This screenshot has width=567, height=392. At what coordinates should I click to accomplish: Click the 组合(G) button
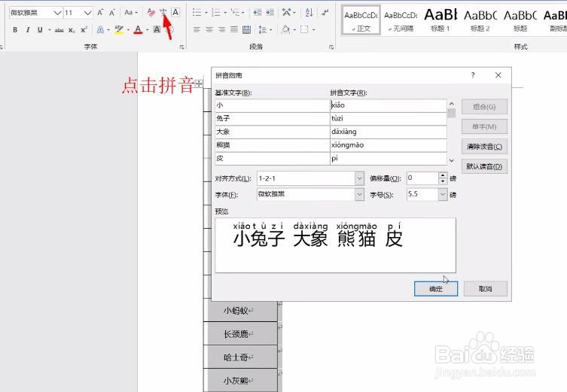484,107
